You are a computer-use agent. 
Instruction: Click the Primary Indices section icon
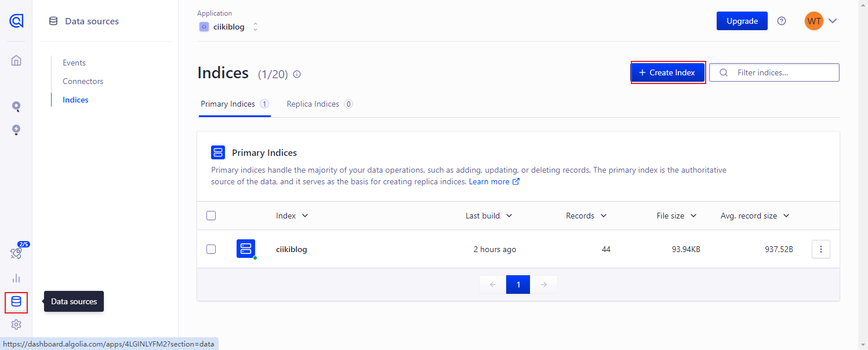(x=218, y=152)
